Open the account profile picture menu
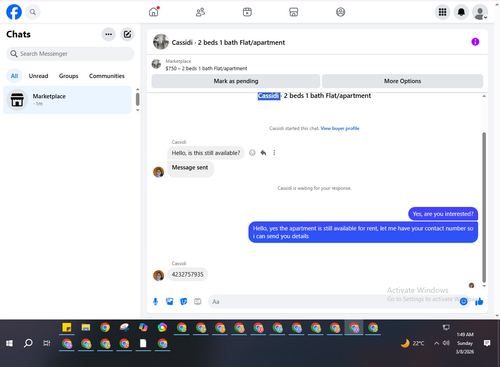 point(480,12)
